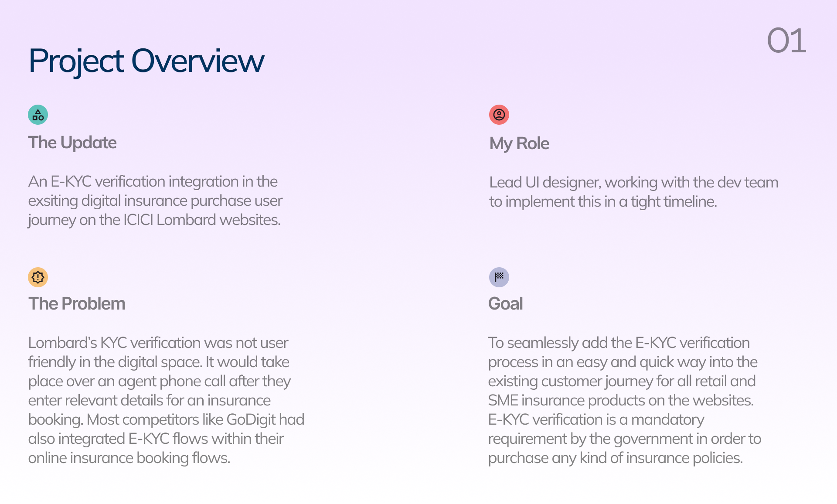Select The Update heading
Viewport: 837px width, 504px height.
pyautogui.click(x=72, y=143)
